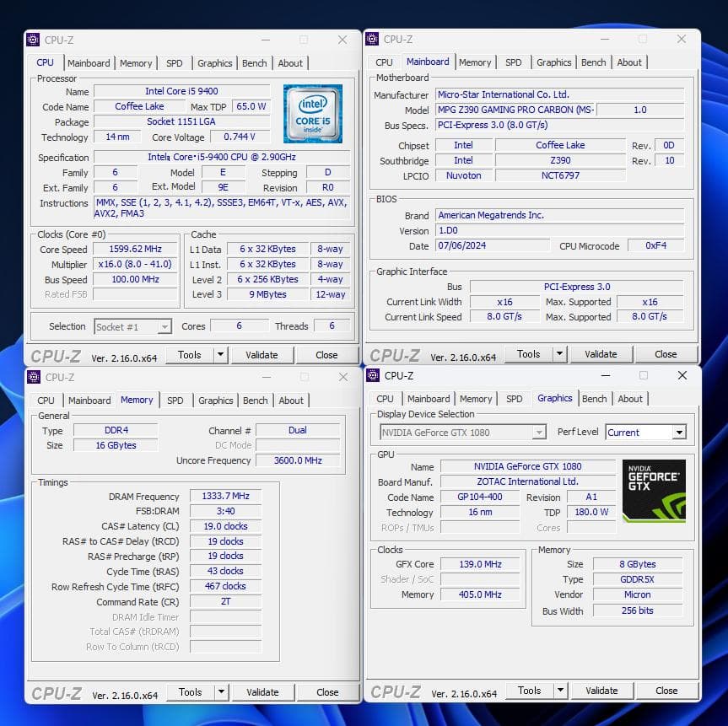Click the CPU-Z title bar icon of Graphics window
Screen dimensions: 728x726
coord(372,376)
